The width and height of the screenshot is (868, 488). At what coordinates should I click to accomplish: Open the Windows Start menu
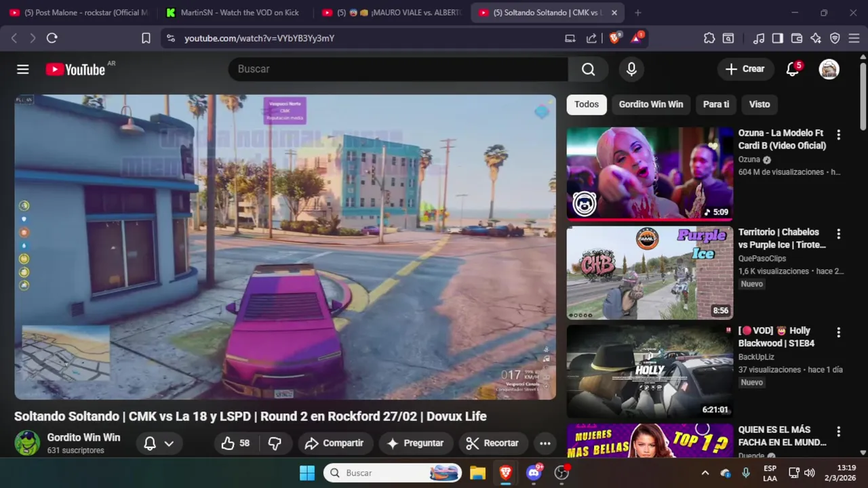pyautogui.click(x=307, y=473)
